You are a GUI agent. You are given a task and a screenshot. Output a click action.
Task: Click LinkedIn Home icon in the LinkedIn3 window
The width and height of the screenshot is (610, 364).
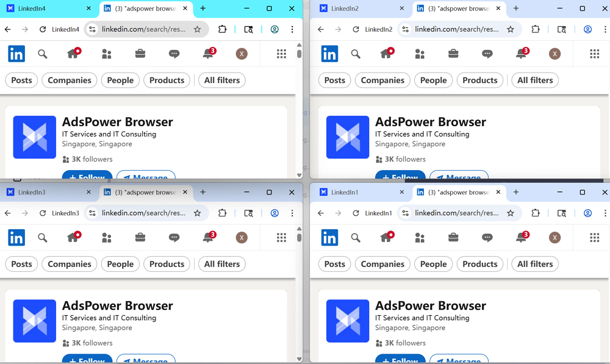tap(73, 237)
